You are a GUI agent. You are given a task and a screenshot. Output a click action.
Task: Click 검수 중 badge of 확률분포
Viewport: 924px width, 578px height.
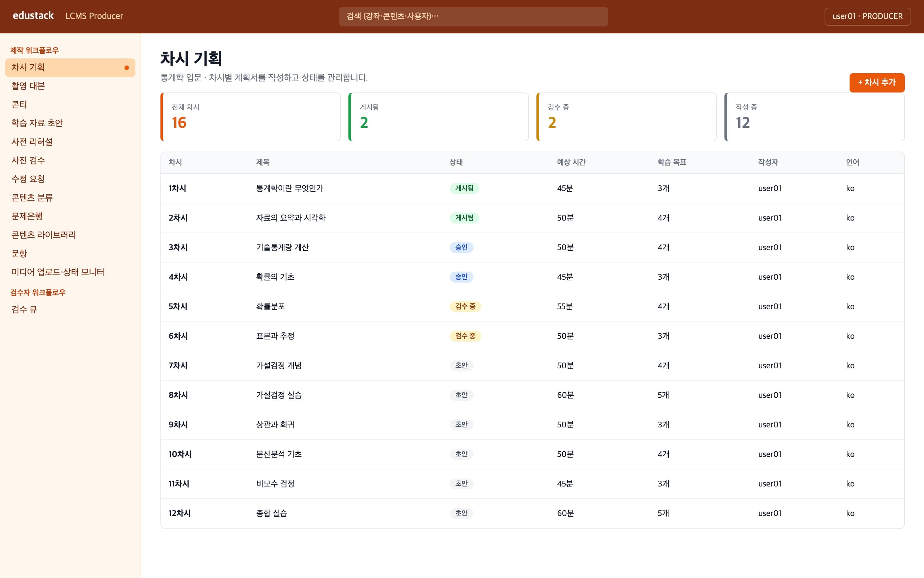pyautogui.click(x=465, y=307)
